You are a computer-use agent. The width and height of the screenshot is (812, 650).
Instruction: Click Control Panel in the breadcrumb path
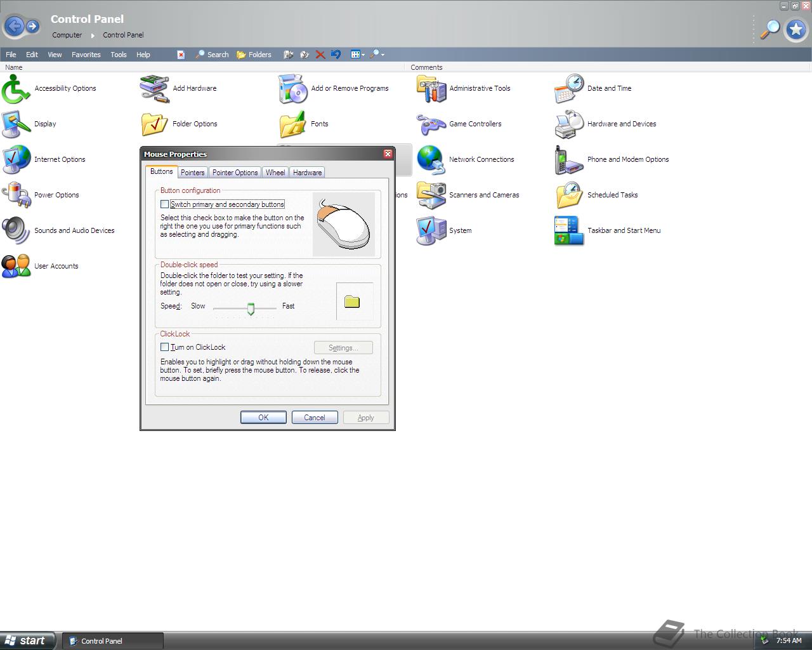123,35
